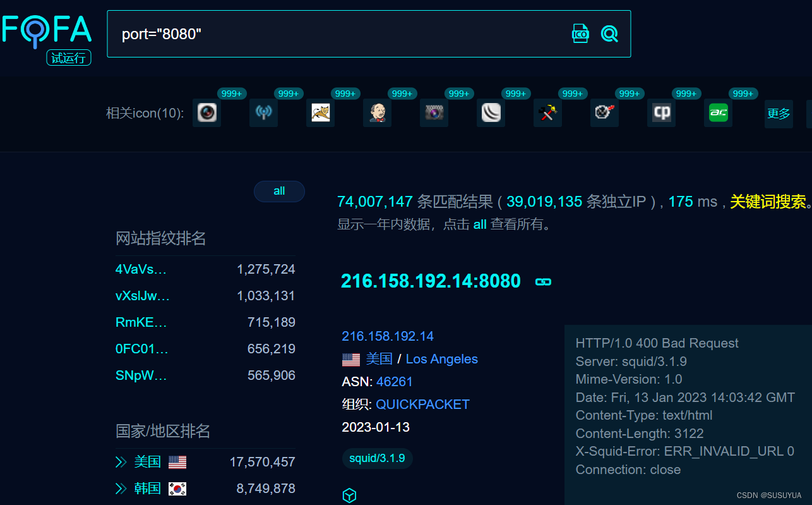812x505 pixels.
Task: Select the purple-lens camera related icon
Action: tap(434, 113)
